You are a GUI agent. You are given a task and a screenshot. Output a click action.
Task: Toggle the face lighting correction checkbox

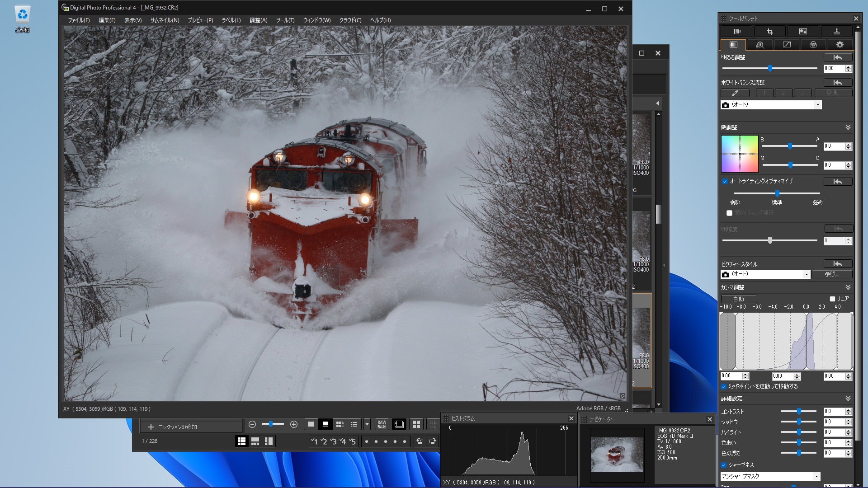pos(729,213)
